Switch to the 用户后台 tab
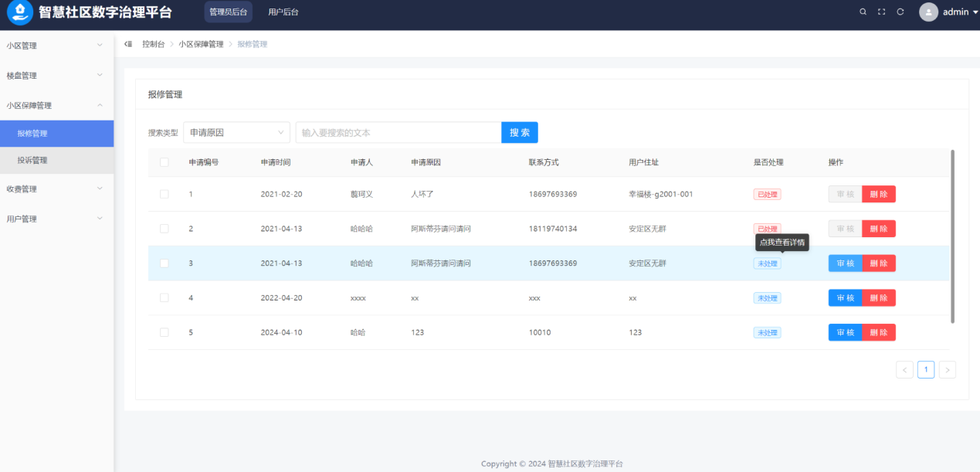 [x=283, y=12]
